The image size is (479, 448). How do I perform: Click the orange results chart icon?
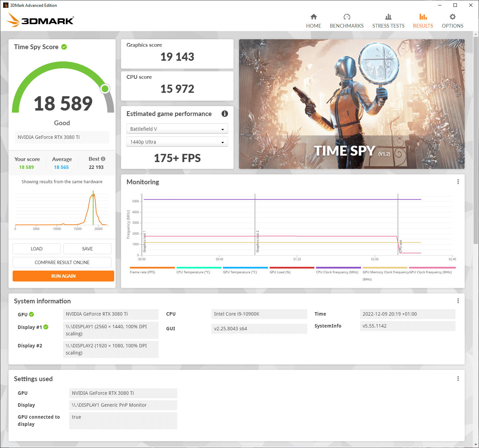click(x=423, y=17)
